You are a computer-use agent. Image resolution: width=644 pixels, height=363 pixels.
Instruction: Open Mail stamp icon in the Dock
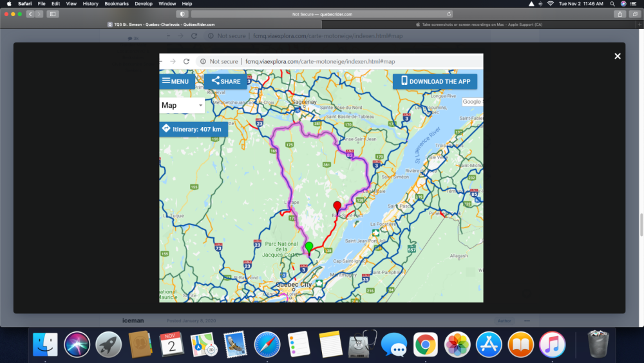235,344
